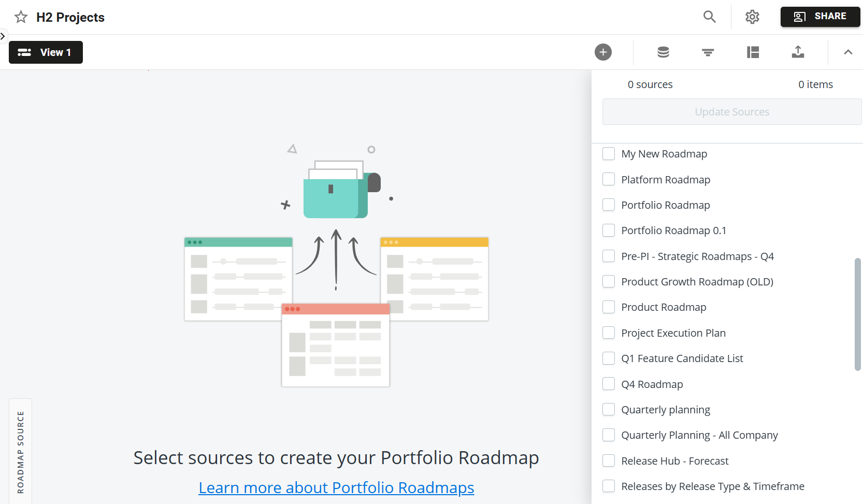Star the H2 Projects roadmap
The height and width of the screenshot is (504, 863).
tap(21, 17)
